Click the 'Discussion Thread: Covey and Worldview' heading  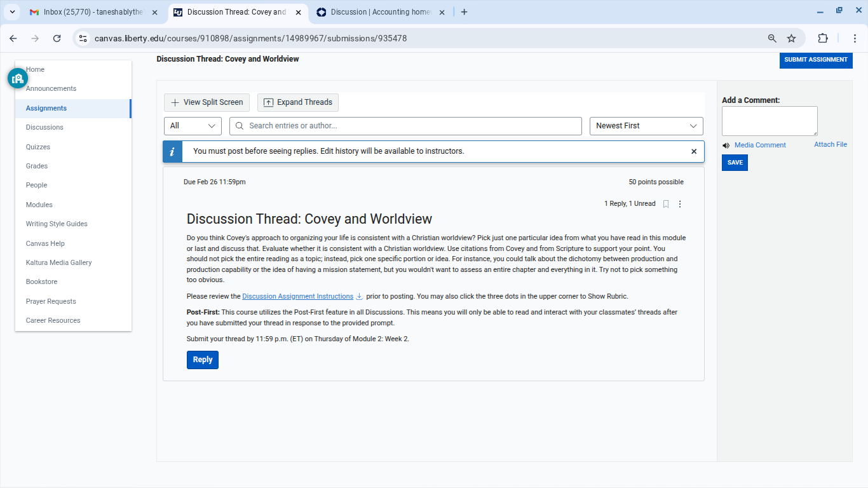pyautogui.click(x=309, y=219)
